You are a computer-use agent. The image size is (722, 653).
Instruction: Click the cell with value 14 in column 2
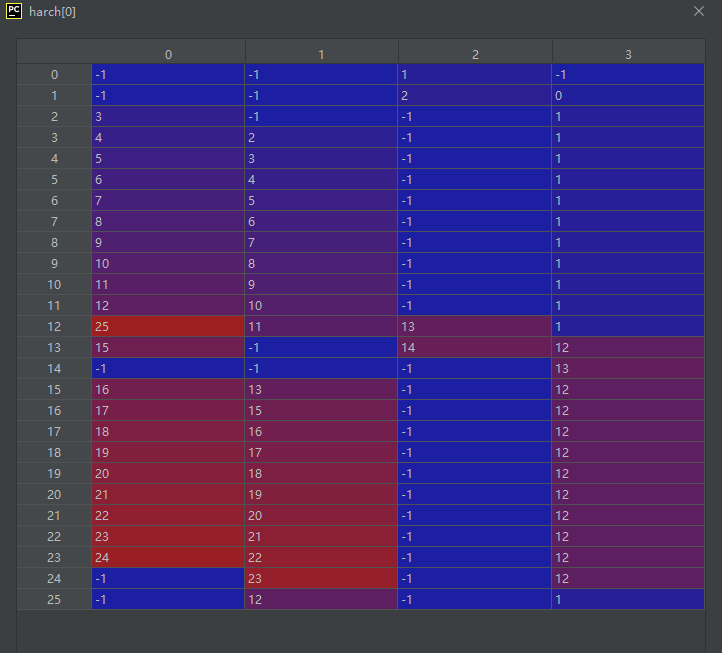click(x=475, y=347)
